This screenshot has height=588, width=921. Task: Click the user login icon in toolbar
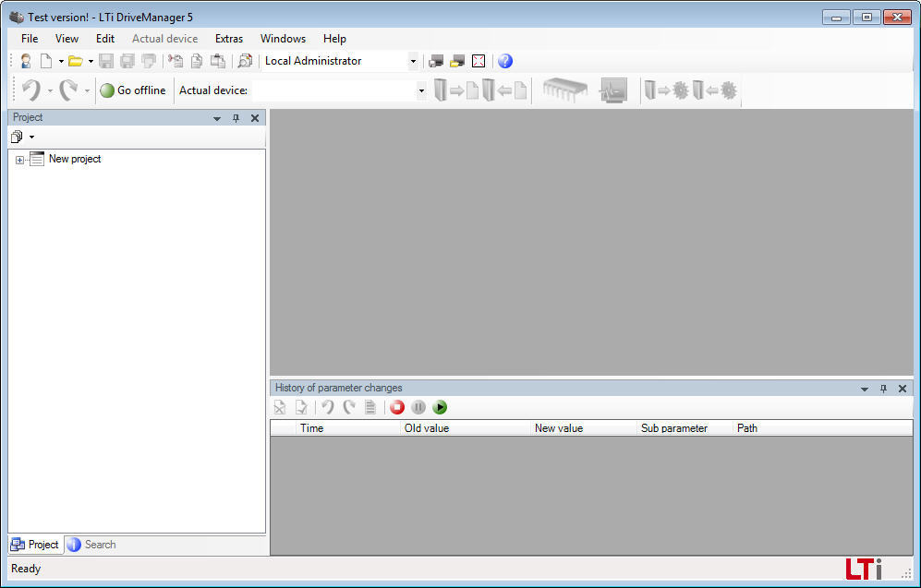pyautogui.click(x=26, y=61)
